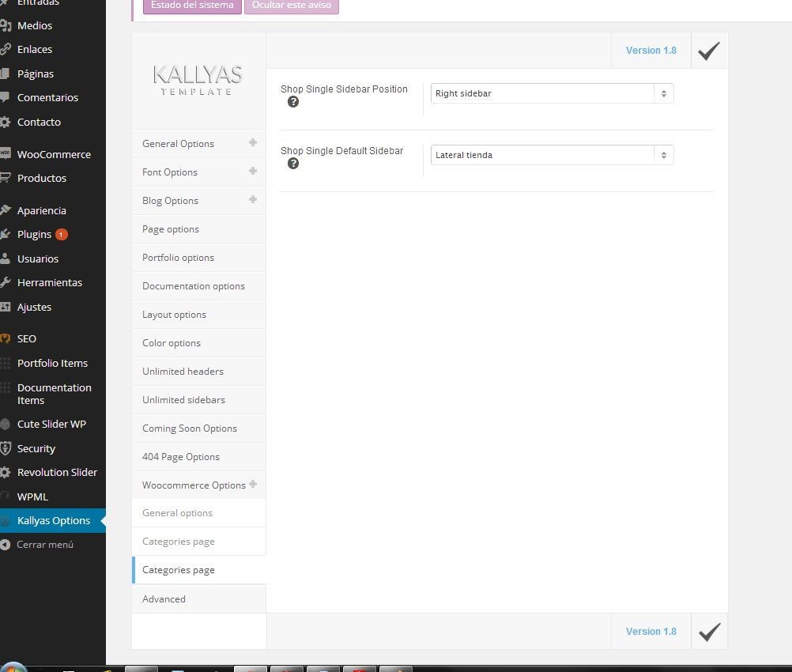
Task: Click the Kallyas Template logo
Action: tap(198, 81)
